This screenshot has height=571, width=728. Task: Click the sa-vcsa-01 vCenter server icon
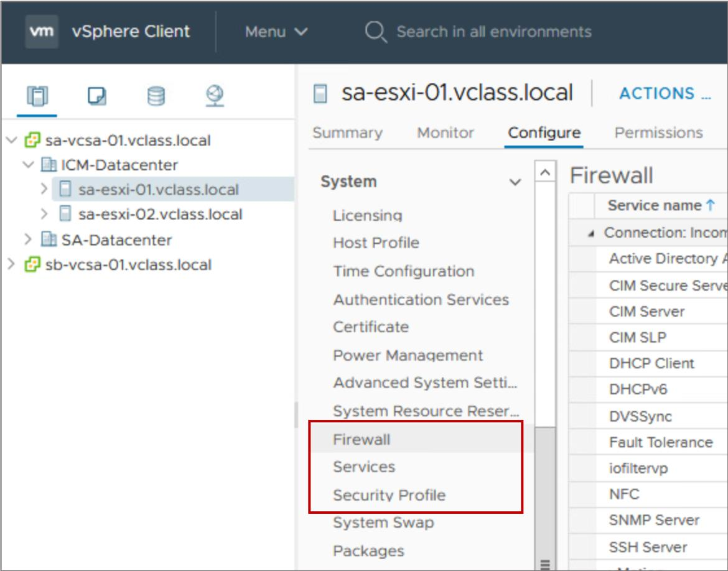click(32, 140)
